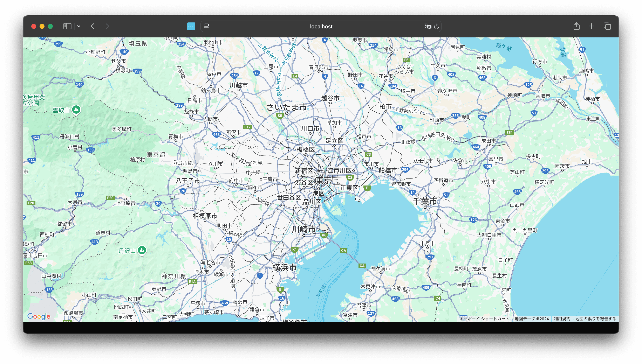Click the Google logo on the map
This screenshot has width=642, height=364.
click(39, 316)
